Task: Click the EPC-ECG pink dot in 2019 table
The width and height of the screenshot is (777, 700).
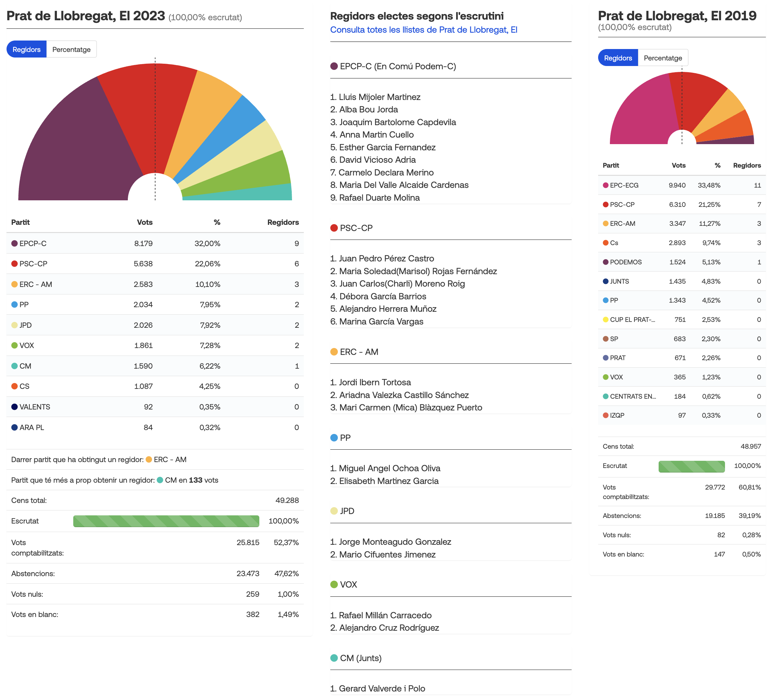Action: [x=605, y=185]
